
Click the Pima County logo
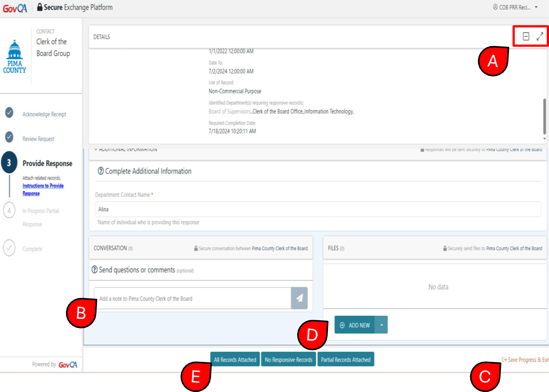[14, 57]
